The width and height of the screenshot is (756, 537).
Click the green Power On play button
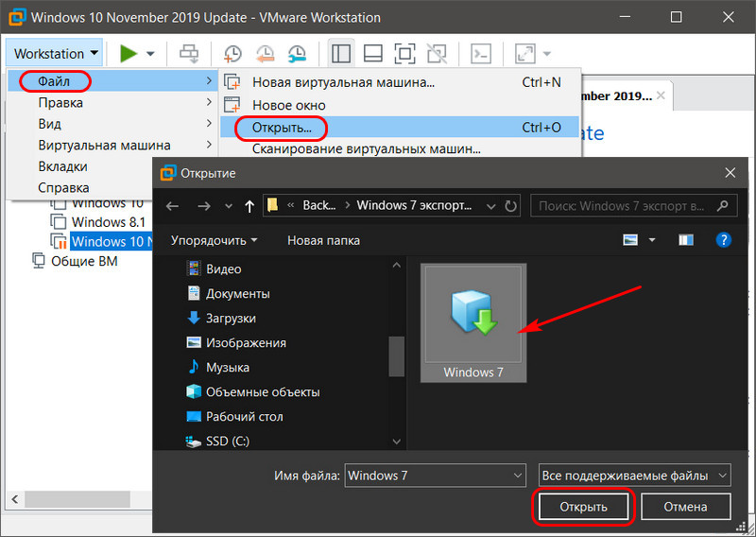(x=129, y=53)
